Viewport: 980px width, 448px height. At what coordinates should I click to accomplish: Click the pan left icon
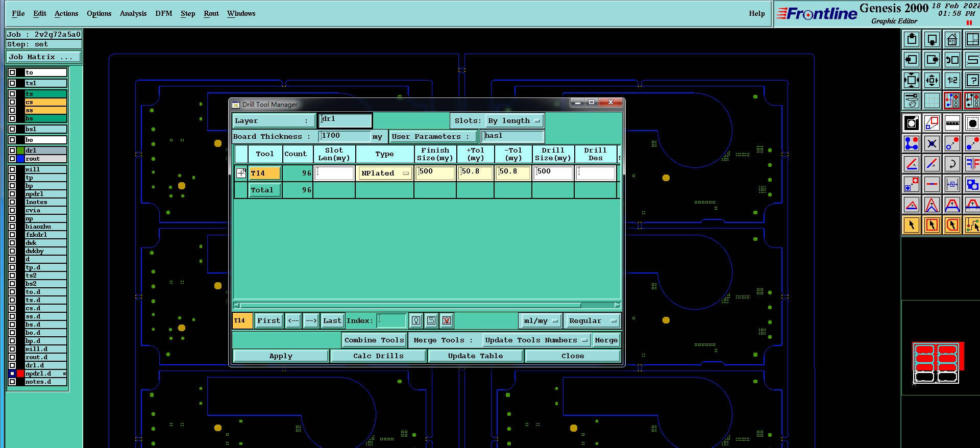pyautogui.click(x=912, y=60)
